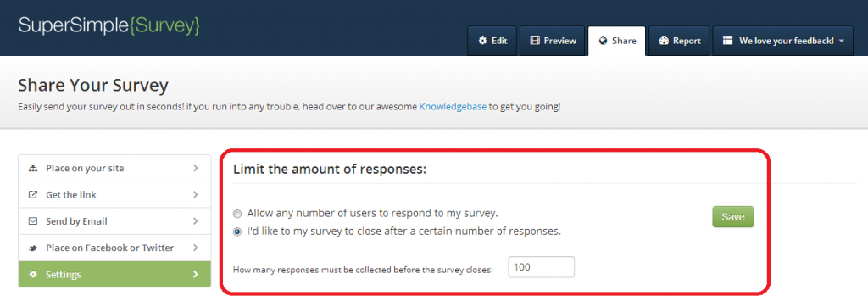Click the list icon beside survey title
Image resolution: width=868 pixels, height=307 pixels.
727,41
